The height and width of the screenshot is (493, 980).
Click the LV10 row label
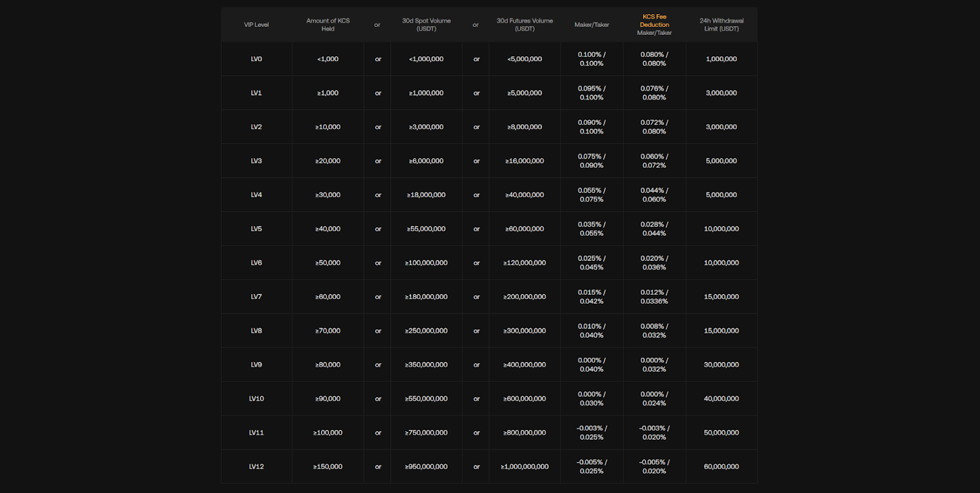tap(256, 399)
